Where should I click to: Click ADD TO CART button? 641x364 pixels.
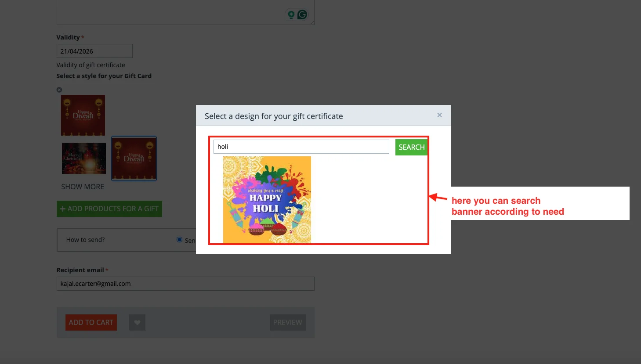coord(91,322)
